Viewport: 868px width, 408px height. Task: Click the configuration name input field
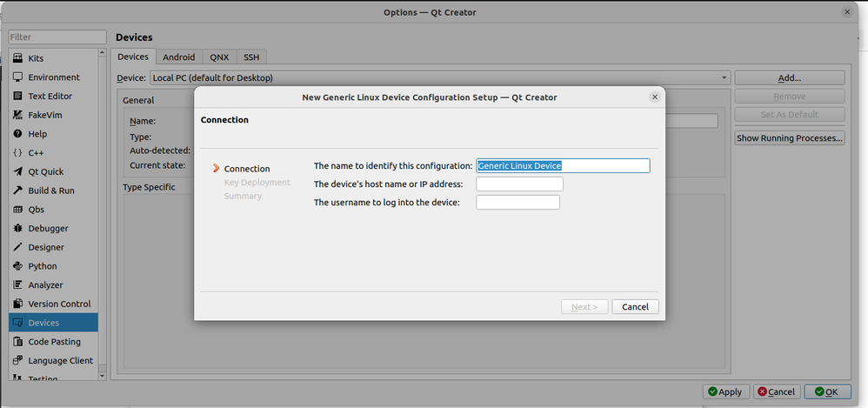pos(563,165)
